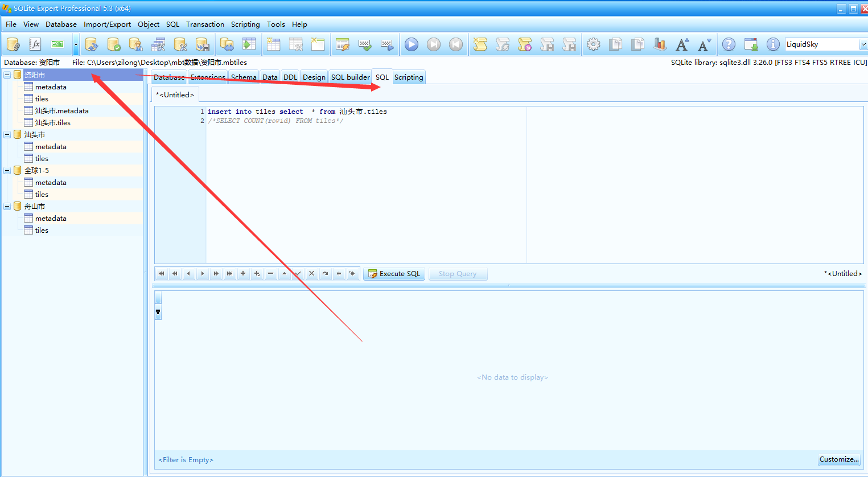868x477 pixels.
Task: Click the attach database toolbar icon
Action: click(13, 44)
